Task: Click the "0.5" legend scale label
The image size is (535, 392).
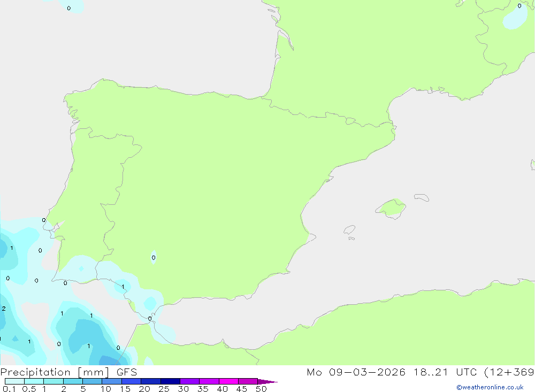Action: 29,389
